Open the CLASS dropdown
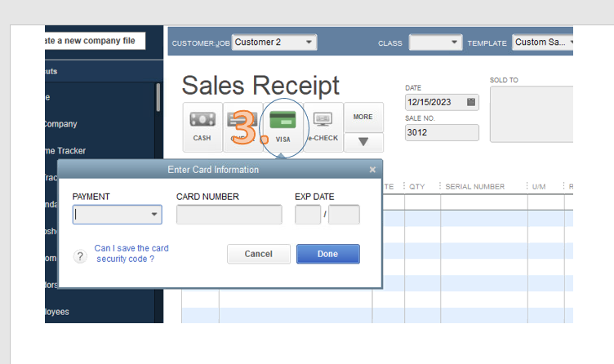614x364 pixels. pyautogui.click(x=435, y=42)
